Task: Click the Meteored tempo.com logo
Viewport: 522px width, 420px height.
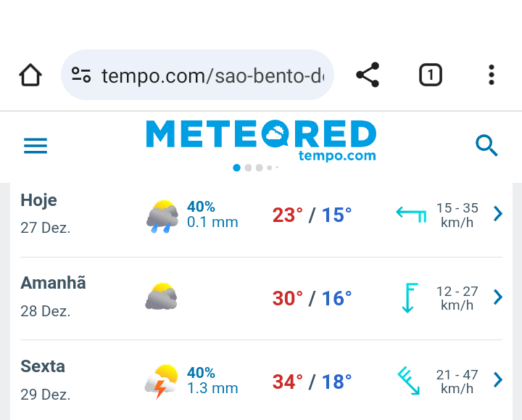Action: (x=261, y=141)
